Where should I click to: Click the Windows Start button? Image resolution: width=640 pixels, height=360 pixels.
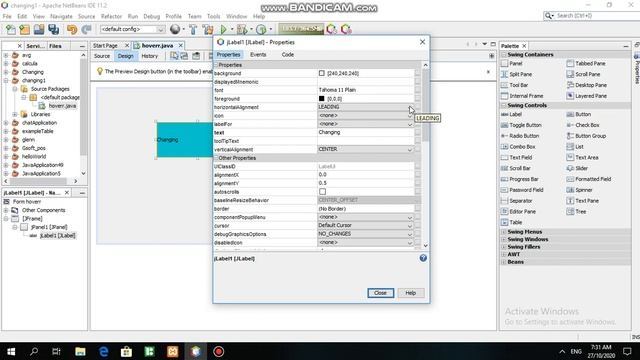pyautogui.click(x=11, y=351)
